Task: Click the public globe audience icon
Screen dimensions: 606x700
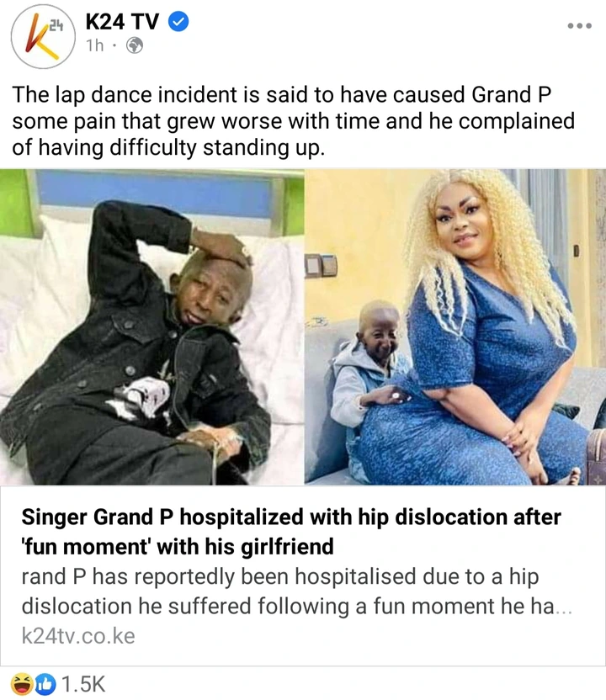Action: pos(135,45)
